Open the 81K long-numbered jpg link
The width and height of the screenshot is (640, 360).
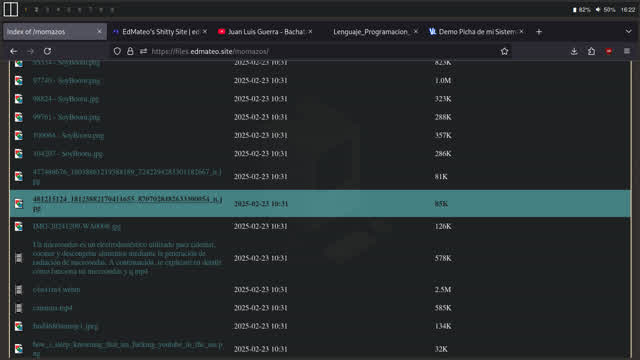pyautogui.click(x=127, y=176)
